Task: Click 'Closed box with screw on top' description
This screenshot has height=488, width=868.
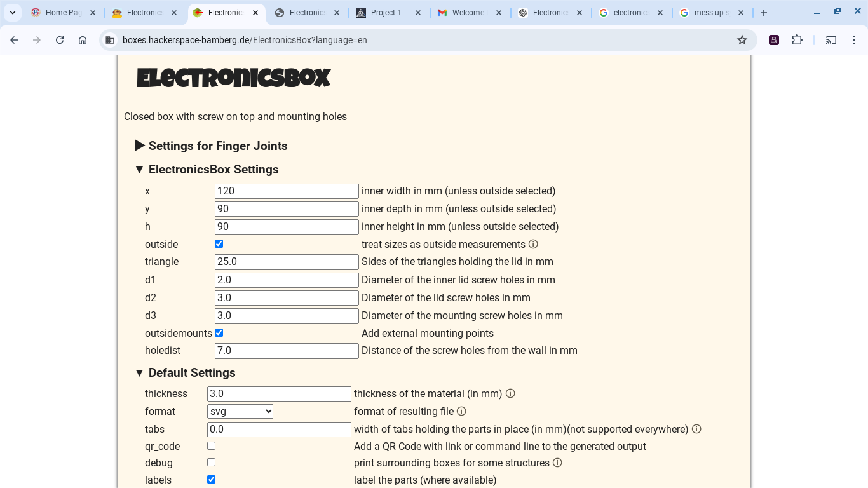Action: (x=235, y=117)
